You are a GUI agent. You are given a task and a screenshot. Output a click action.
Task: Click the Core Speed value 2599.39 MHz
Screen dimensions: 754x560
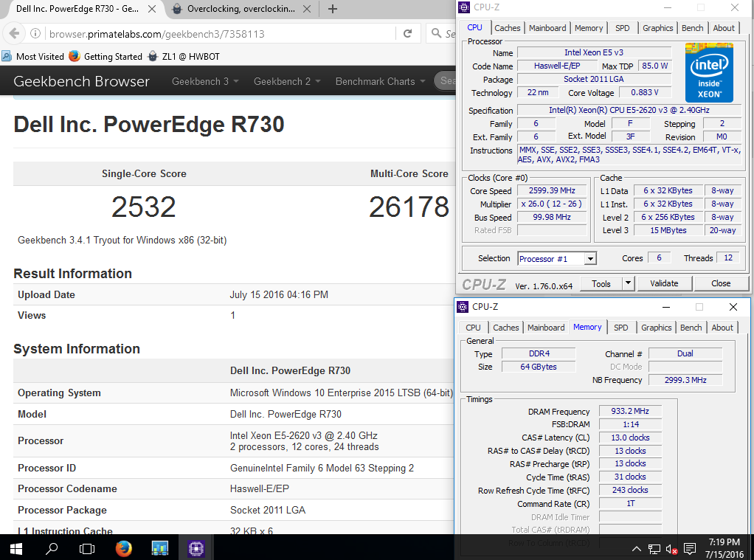552,190
